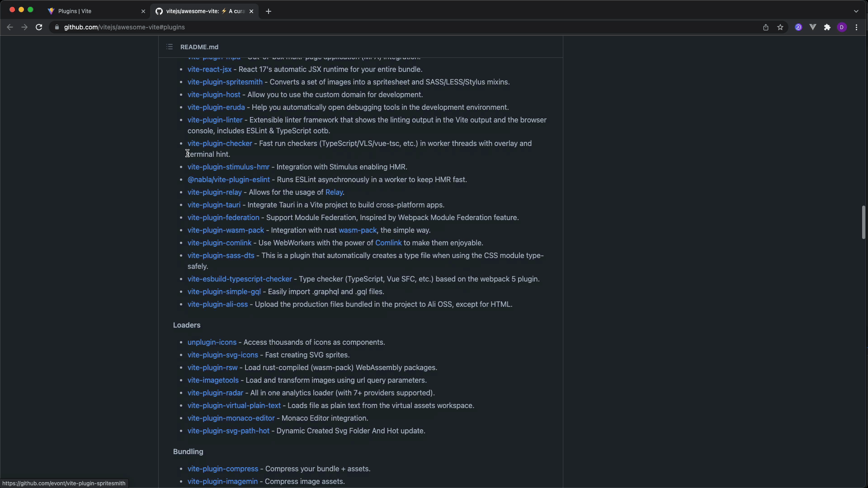Visit the vite-plugin-comlink link
The height and width of the screenshot is (488, 868).
[x=219, y=243]
